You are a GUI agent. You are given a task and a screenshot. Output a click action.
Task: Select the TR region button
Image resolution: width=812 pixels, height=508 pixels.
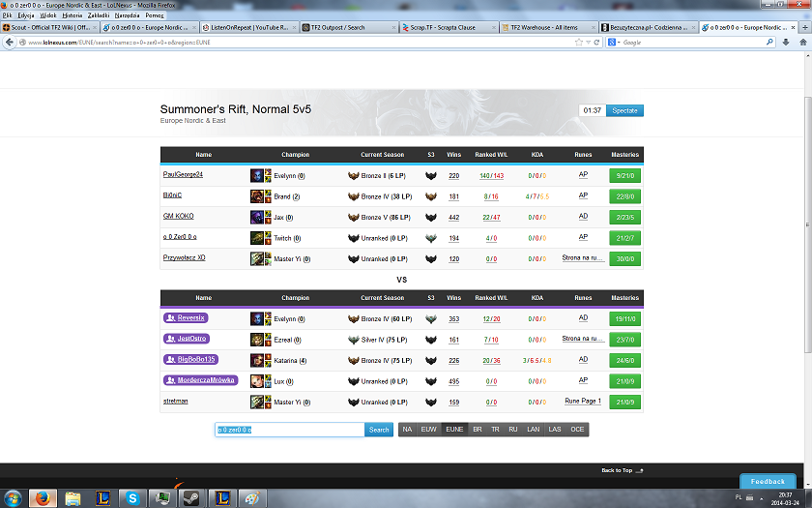point(495,430)
